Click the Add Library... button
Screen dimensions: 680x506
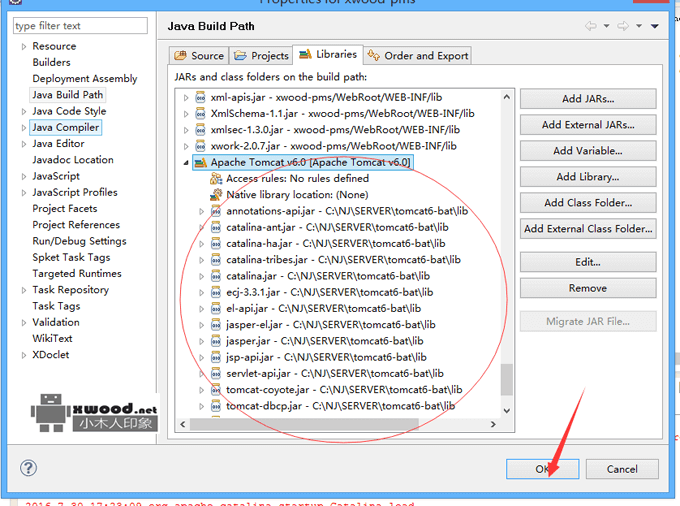588,177
